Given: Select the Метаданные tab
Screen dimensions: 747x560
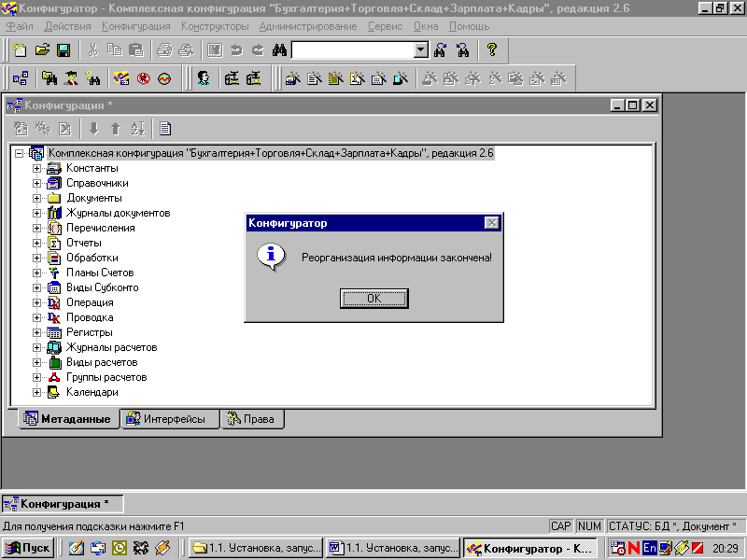Looking at the screenshot, I should tap(68, 419).
